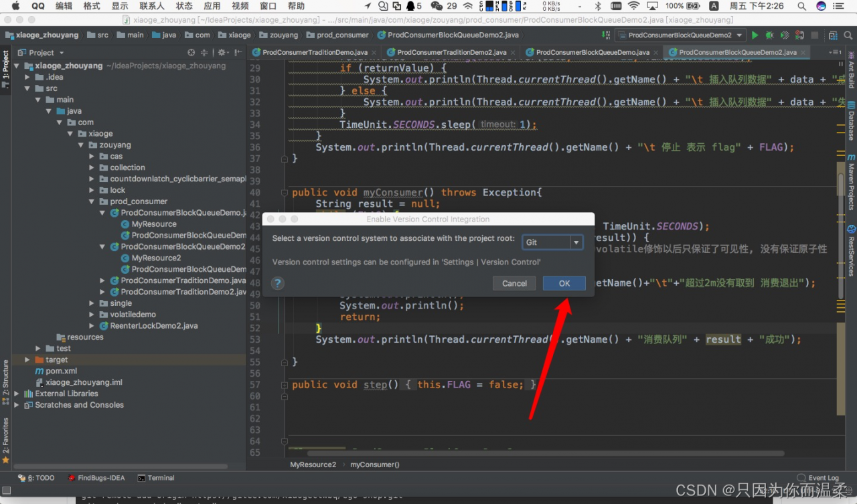
Task: Open the Favorites tool window
Action: 5,439
